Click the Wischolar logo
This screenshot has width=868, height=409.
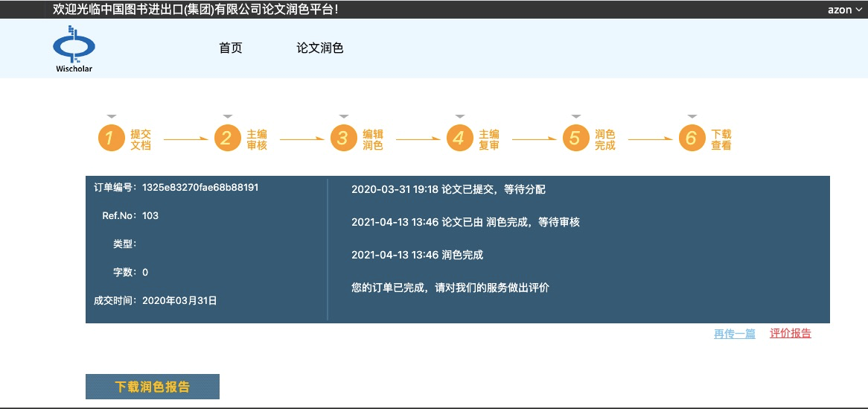pos(74,49)
